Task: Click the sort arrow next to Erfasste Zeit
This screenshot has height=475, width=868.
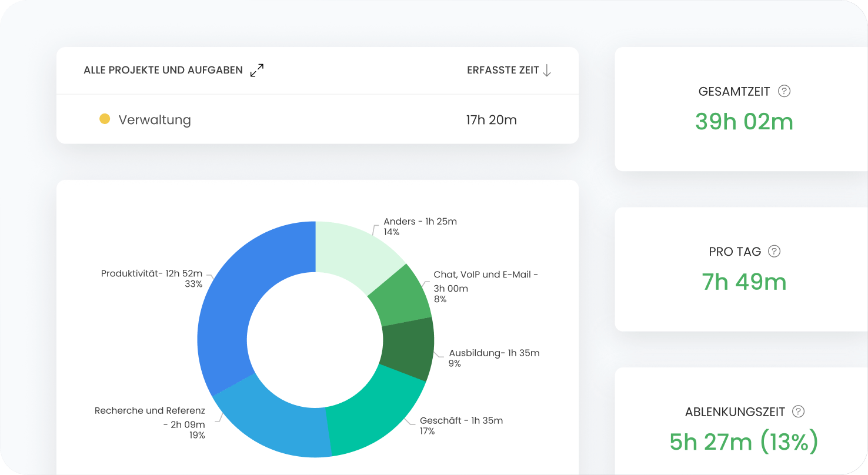Action: [547, 71]
